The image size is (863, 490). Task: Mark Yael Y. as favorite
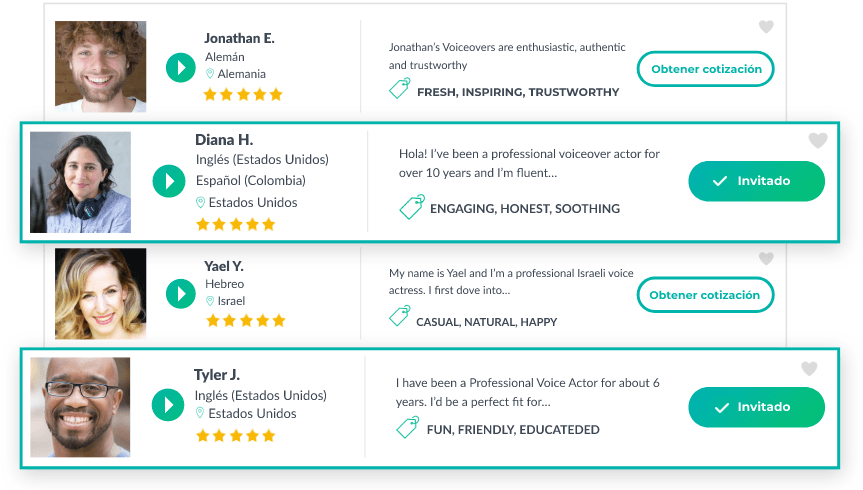(766, 259)
